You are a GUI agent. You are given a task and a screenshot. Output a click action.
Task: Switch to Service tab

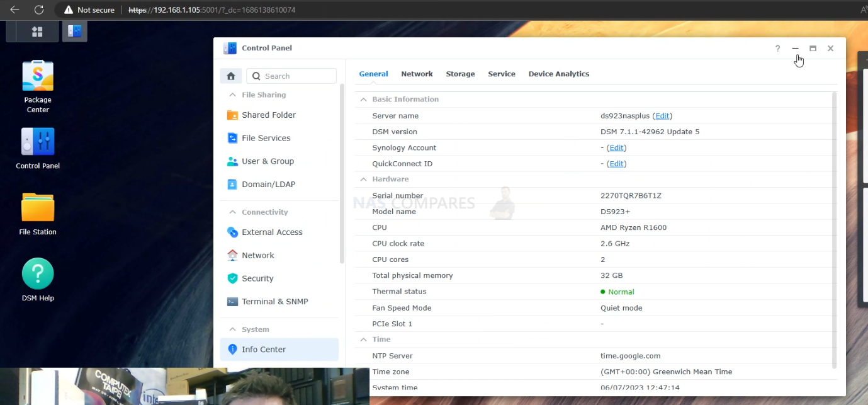(x=502, y=74)
